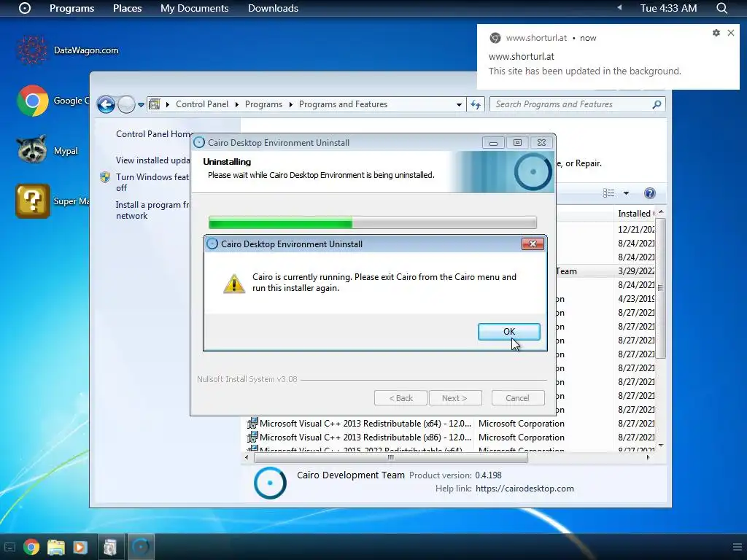Minimize the Cairo uninstaller window
The height and width of the screenshot is (560, 747).
tap(494, 142)
